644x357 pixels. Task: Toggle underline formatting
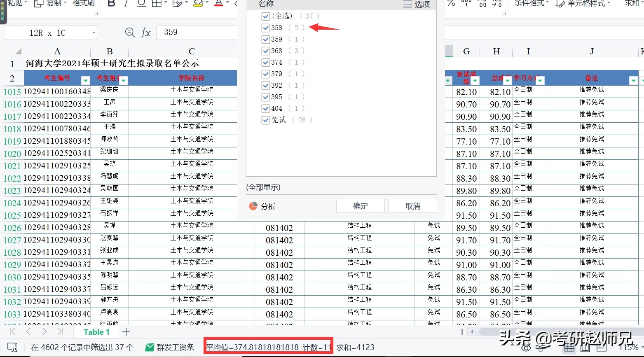pyautogui.click(x=141, y=3)
